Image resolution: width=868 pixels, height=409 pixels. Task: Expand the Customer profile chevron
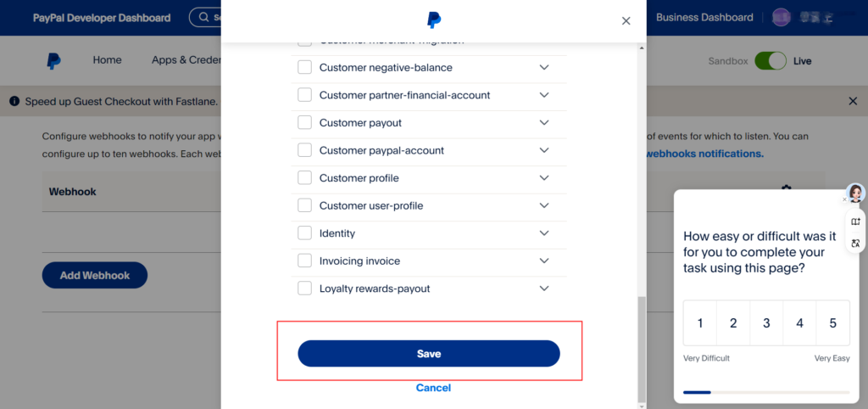pyautogui.click(x=544, y=178)
